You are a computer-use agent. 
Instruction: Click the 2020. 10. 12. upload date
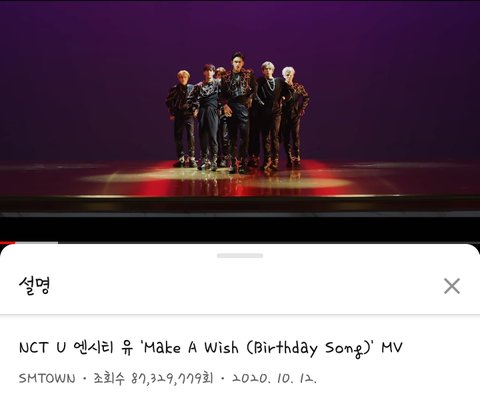[x=274, y=378]
